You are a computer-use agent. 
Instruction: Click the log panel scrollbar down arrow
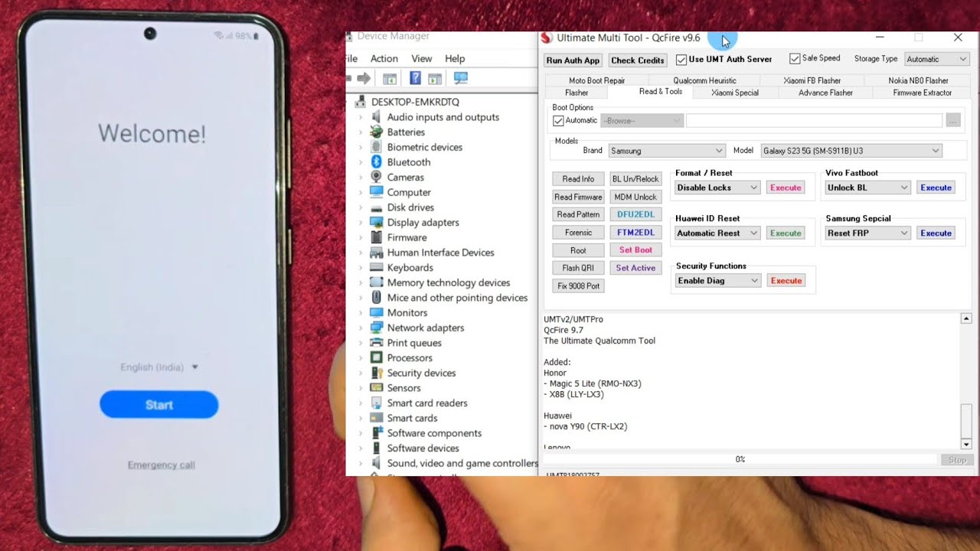(966, 444)
